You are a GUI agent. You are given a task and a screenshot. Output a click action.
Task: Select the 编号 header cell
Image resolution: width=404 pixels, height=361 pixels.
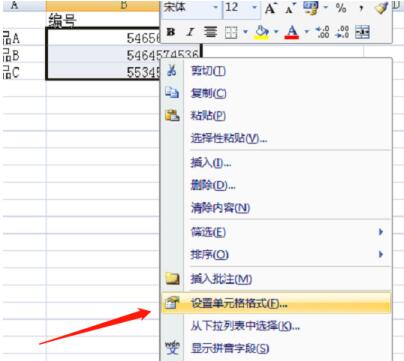pos(103,20)
